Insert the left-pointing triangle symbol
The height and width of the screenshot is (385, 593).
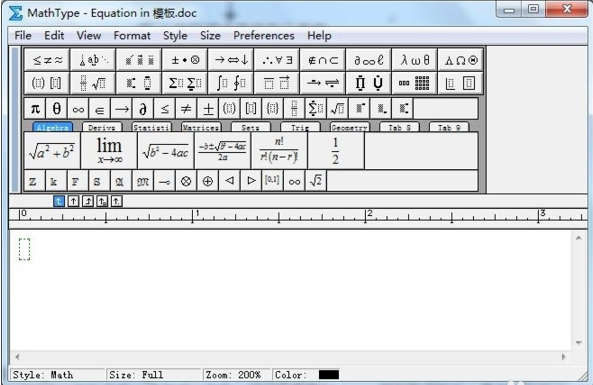[x=229, y=181]
